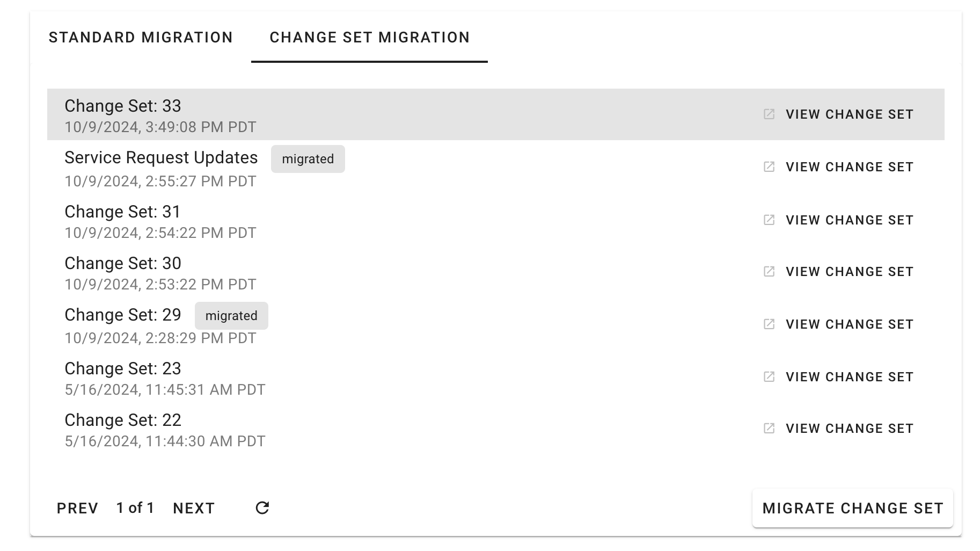Screen dimensions: 980x551
Task: Click the migrated badge on Service Request Updates
Action: 308,159
